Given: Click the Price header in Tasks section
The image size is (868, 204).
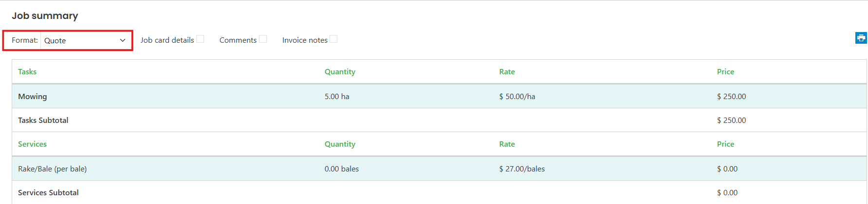Looking at the screenshot, I should tap(725, 72).
